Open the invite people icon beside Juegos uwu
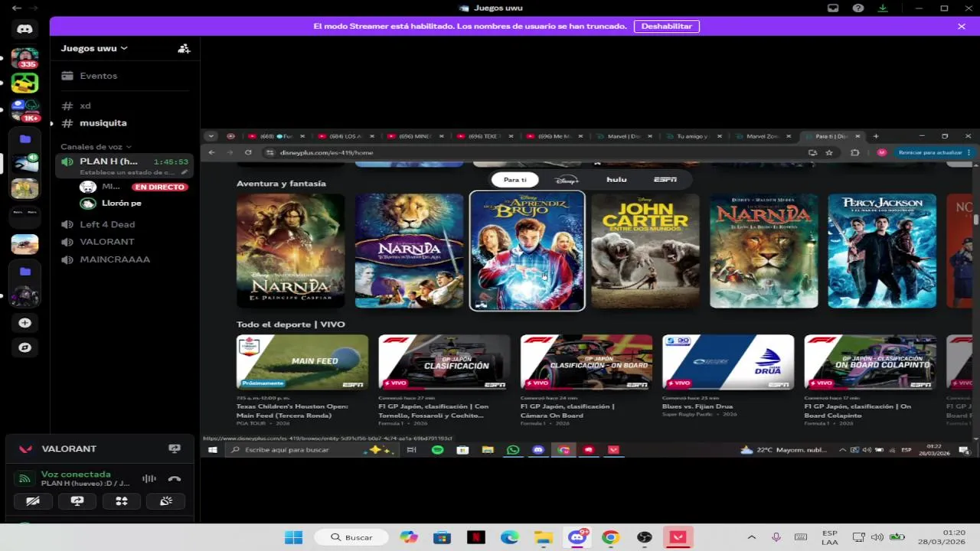Image resolution: width=980 pixels, height=551 pixels. pos(184,48)
